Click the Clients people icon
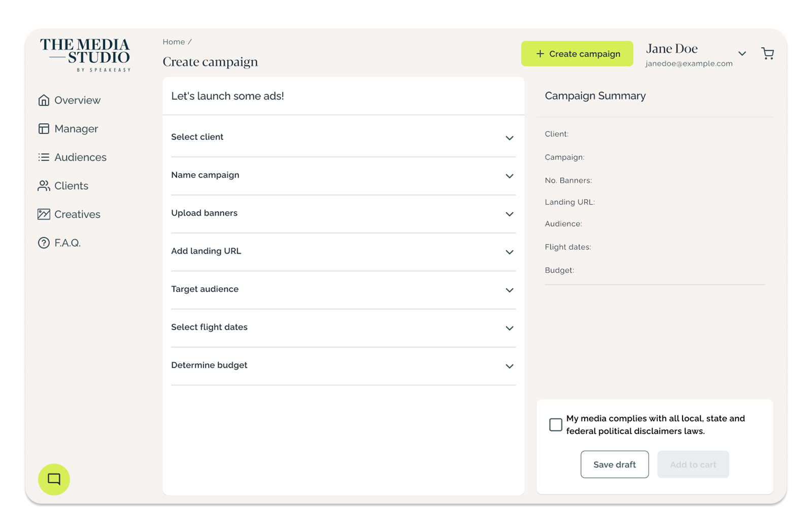Viewport: 812px width, 532px height. (x=44, y=186)
